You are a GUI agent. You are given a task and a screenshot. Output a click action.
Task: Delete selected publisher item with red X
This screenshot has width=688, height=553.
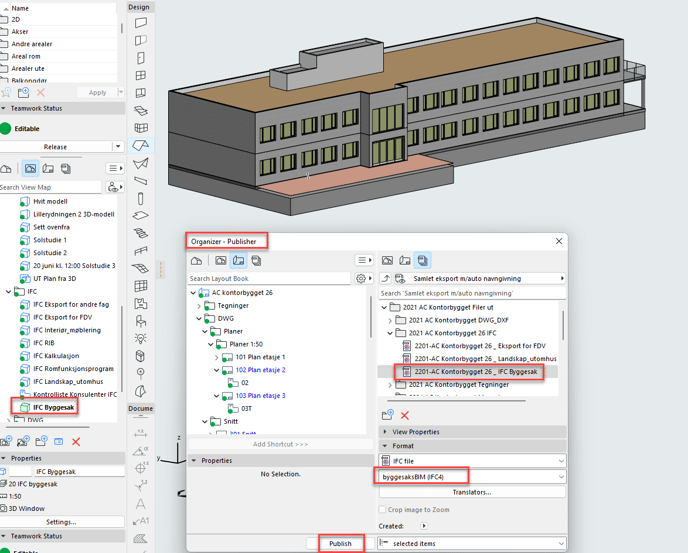click(x=405, y=416)
